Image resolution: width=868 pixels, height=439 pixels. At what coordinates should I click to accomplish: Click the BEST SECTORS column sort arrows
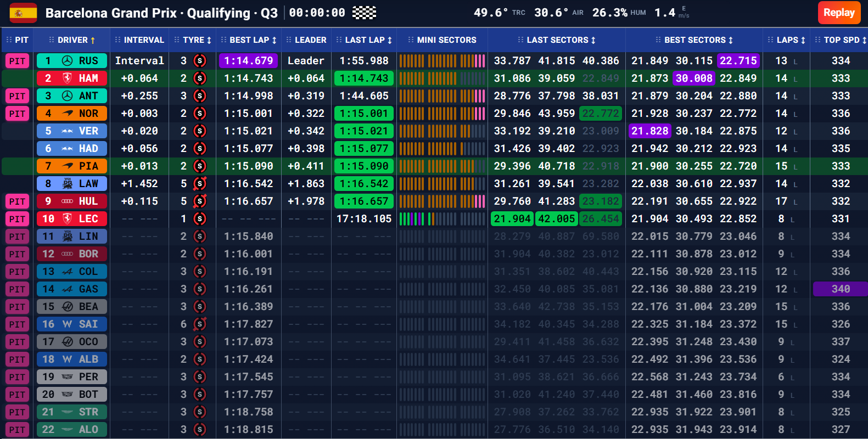(730, 40)
